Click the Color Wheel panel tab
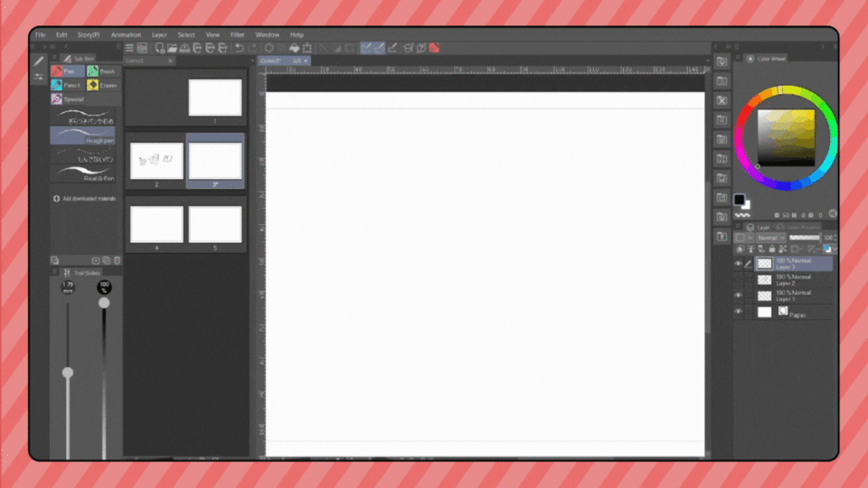Screen dimensions: 868x488 (x=767, y=59)
